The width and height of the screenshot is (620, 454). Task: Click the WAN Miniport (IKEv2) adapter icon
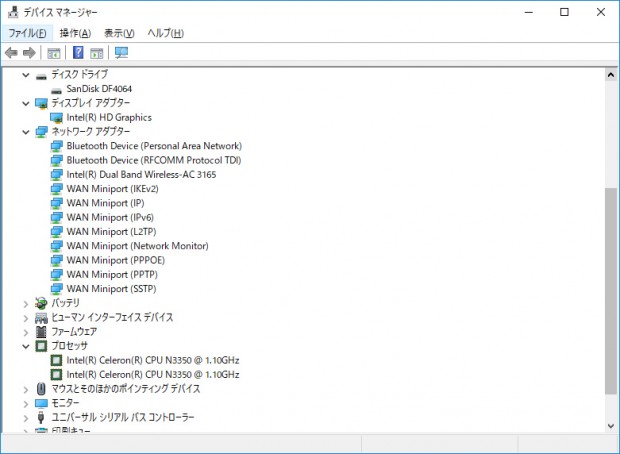[57, 189]
